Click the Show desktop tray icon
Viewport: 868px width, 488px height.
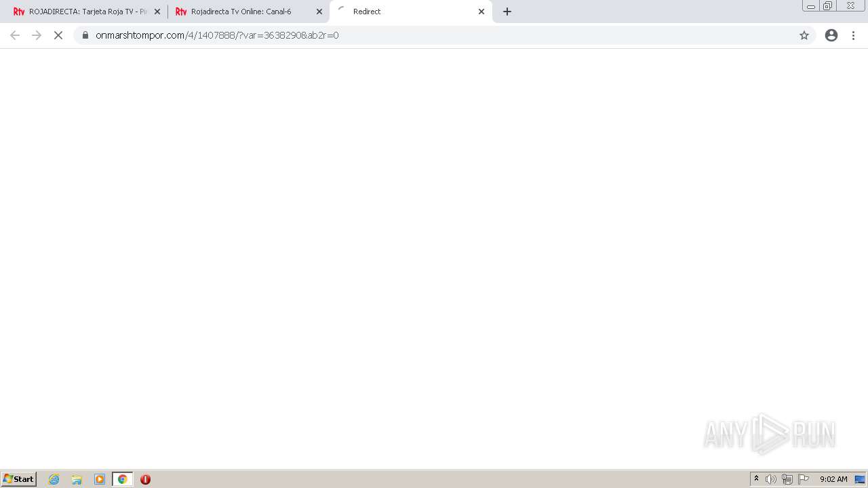coord(860,479)
